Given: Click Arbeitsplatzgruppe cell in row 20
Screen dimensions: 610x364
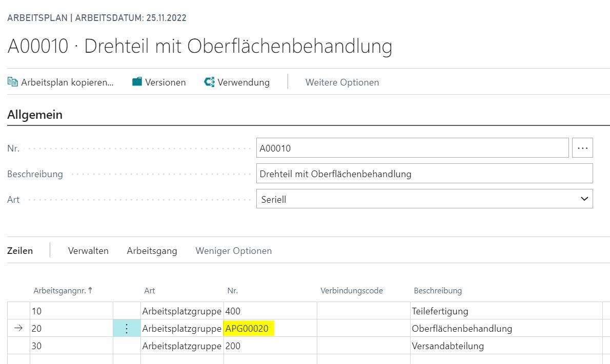Looking at the screenshot, I should (182, 328).
